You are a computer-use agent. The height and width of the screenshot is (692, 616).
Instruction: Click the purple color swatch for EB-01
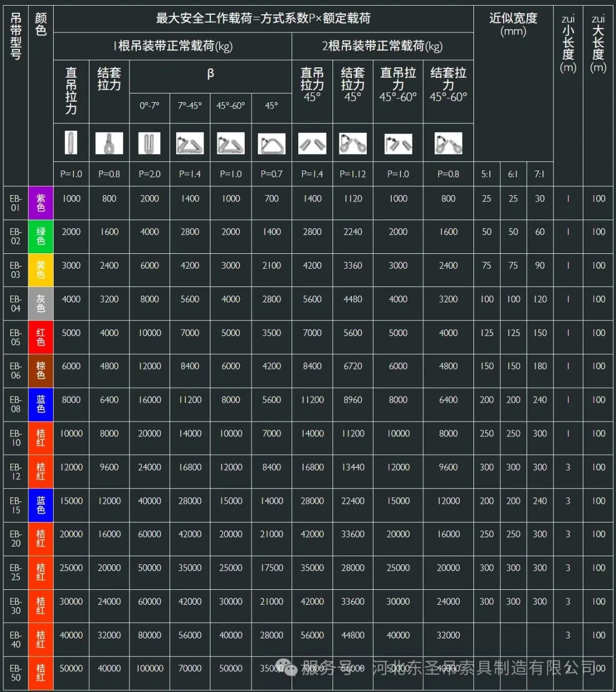click(x=40, y=203)
